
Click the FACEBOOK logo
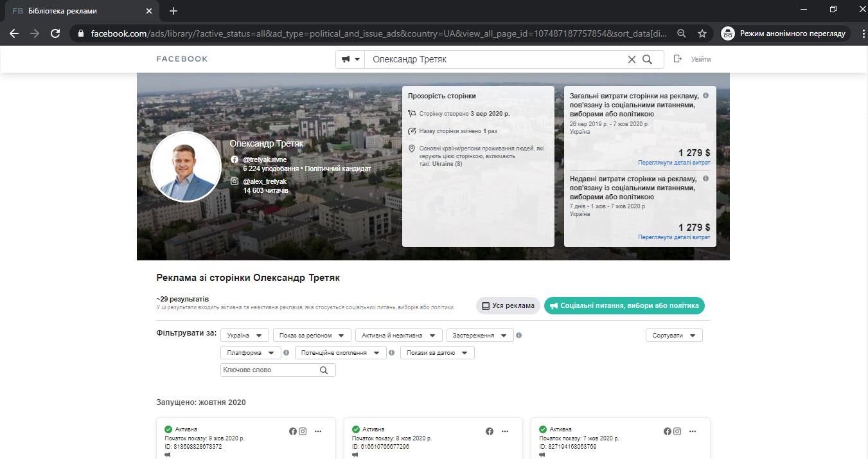182,59
